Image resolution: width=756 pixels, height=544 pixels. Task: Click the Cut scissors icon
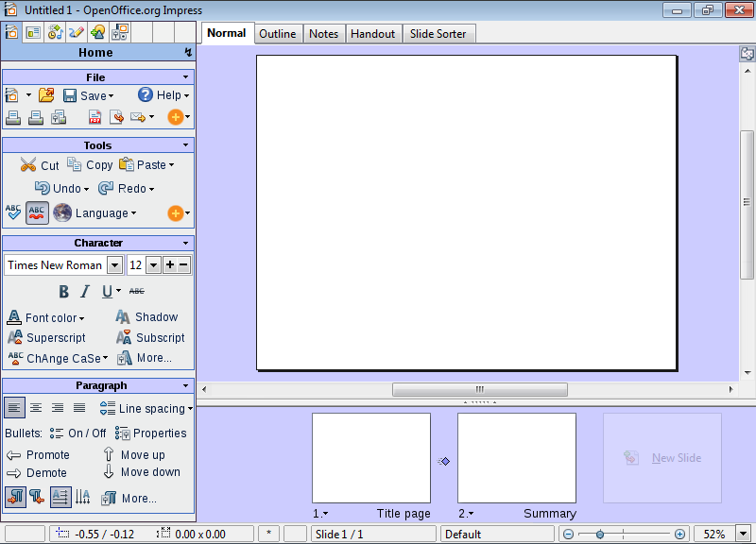tap(28, 165)
